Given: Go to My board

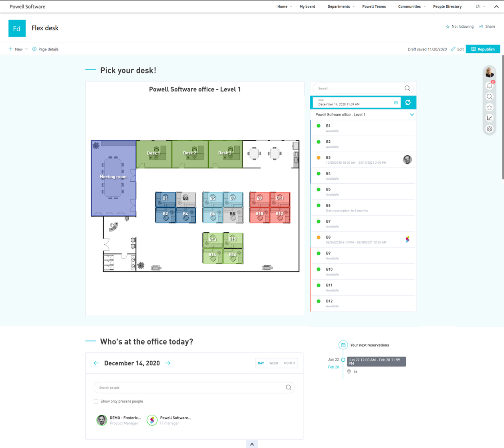Looking at the screenshot, I should (x=307, y=6).
